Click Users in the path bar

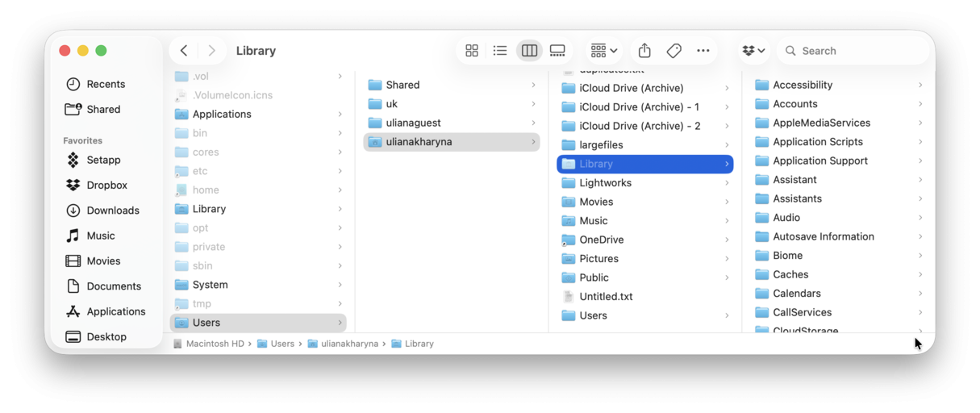tap(275, 344)
